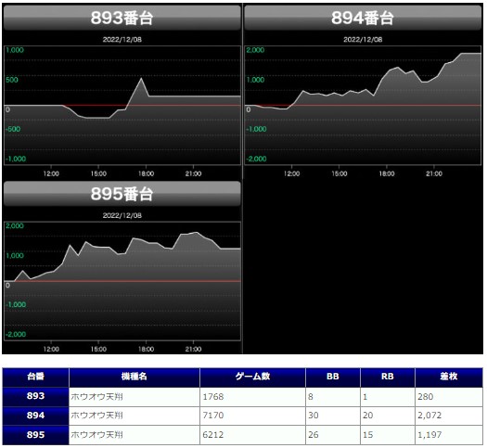The height and width of the screenshot is (448, 487).
Task: Select the 12:00 mark on 894 graph
Action: [291, 173]
